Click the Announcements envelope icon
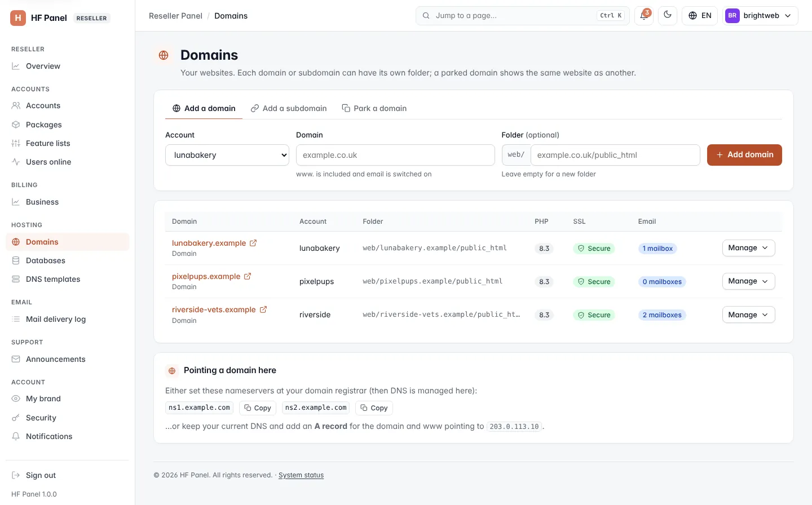The width and height of the screenshot is (812, 505). [16, 359]
